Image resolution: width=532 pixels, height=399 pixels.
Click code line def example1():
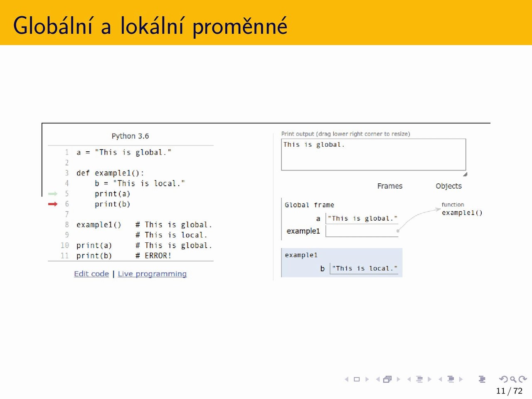(110, 173)
